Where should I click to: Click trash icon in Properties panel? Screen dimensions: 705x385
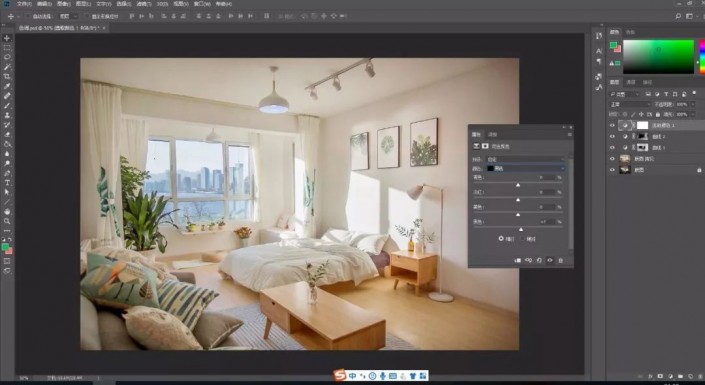pos(560,260)
